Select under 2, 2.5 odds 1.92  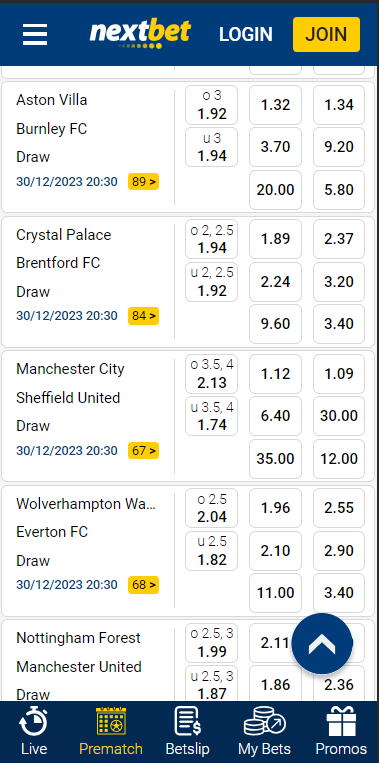click(x=212, y=282)
